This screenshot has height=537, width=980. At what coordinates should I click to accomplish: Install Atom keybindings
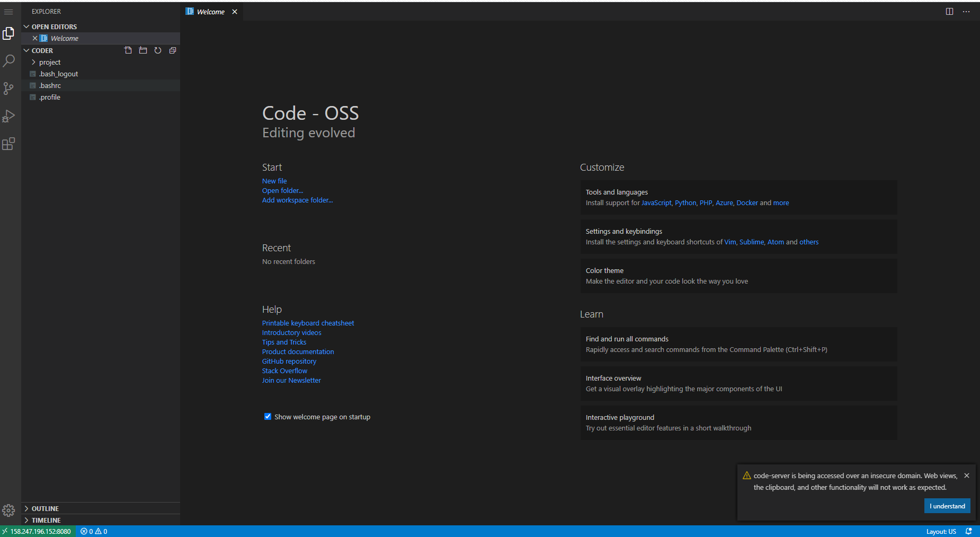coord(776,242)
